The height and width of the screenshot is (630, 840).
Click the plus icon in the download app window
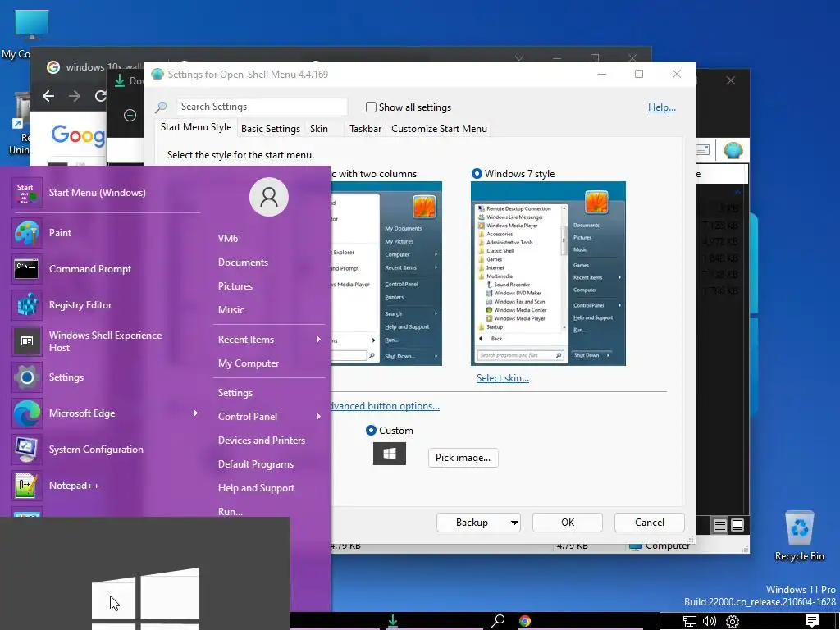(130, 115)
